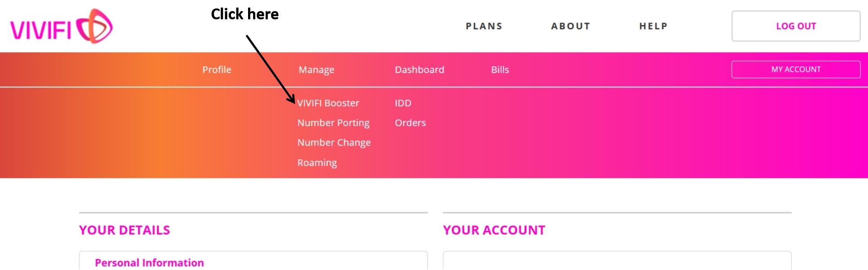Click the empty Your Account panel
The height and width of the screenshot is (270, 868).
617,261
